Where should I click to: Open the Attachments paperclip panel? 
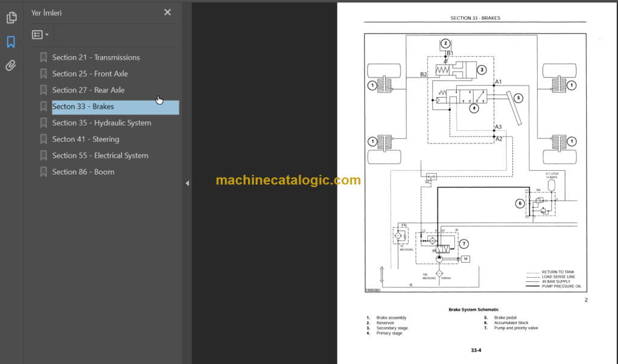(11, 65)
